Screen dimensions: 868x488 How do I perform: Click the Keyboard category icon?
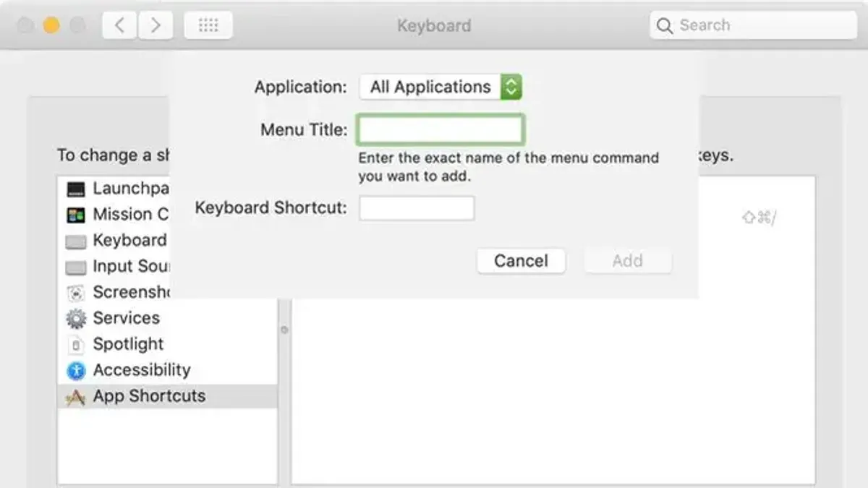click(x=76, y=241)
